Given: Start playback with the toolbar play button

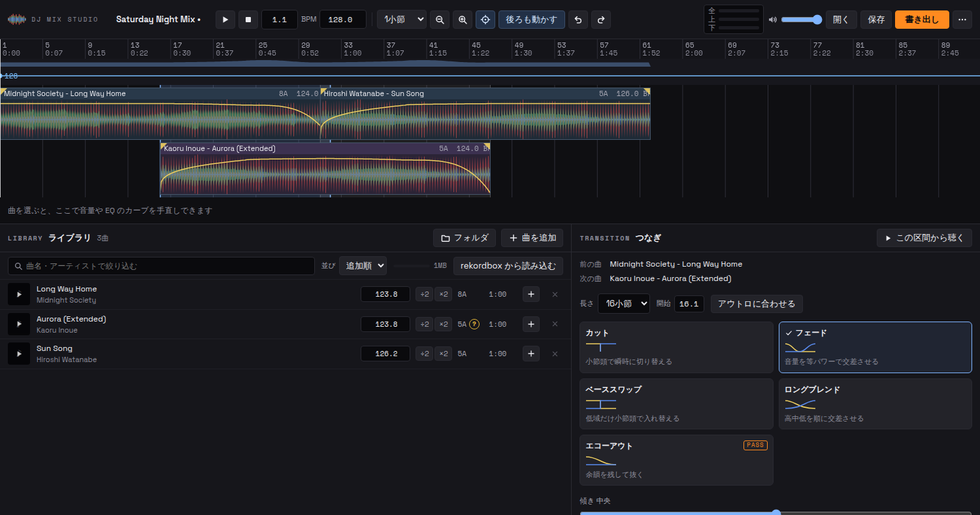Looking at the screenshot, I should point(225,20).
